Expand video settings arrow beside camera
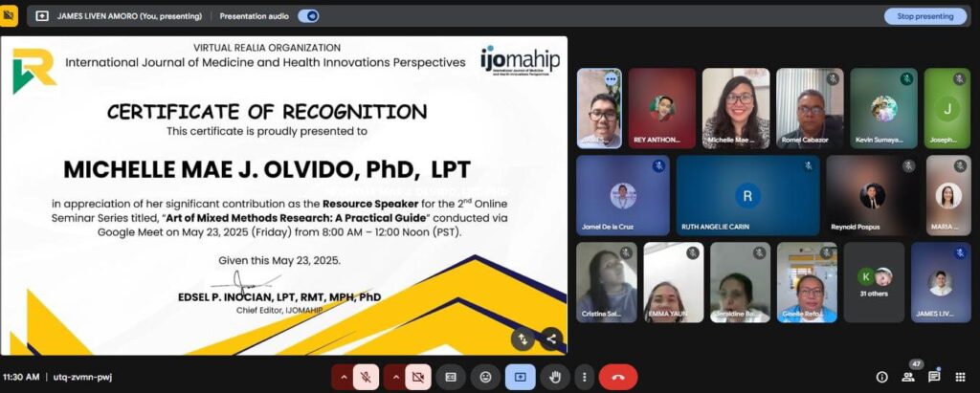 (395, 377)
